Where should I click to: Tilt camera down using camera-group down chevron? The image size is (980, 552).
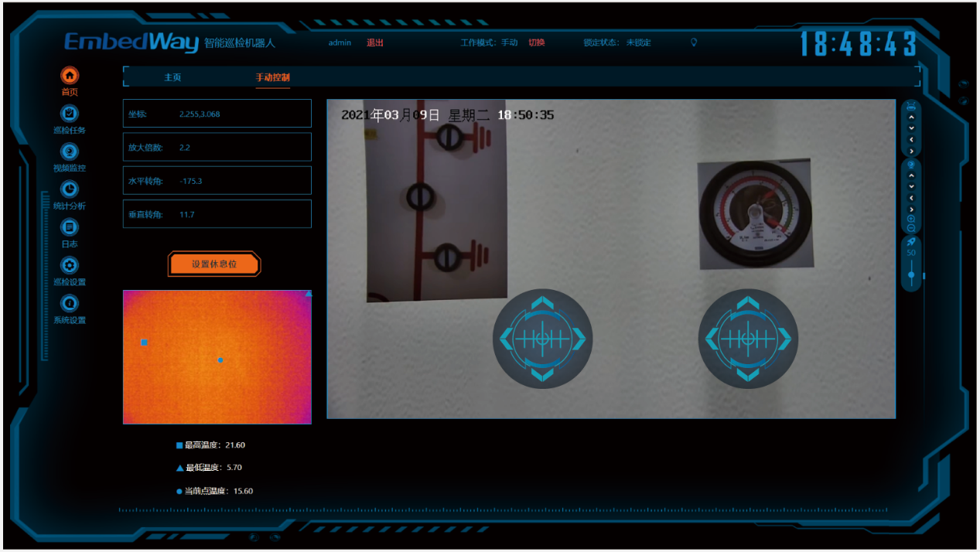(x=911, y=186)
